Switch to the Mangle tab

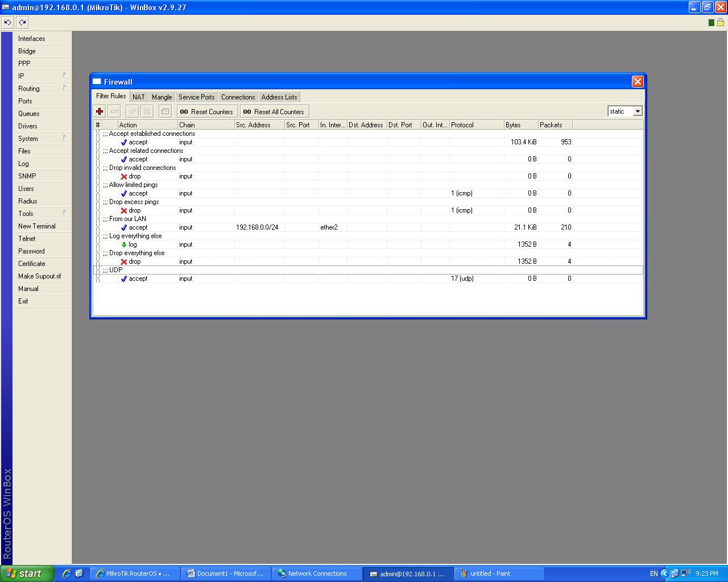(162, 97)
